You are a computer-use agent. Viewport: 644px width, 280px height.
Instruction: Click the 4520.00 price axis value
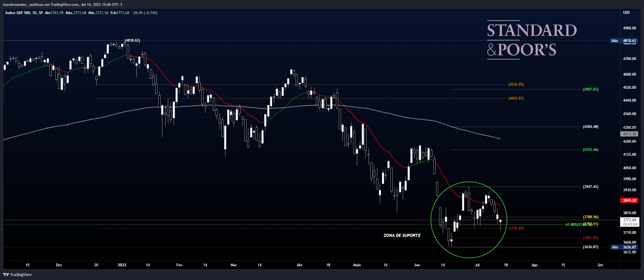click(629, 88)
